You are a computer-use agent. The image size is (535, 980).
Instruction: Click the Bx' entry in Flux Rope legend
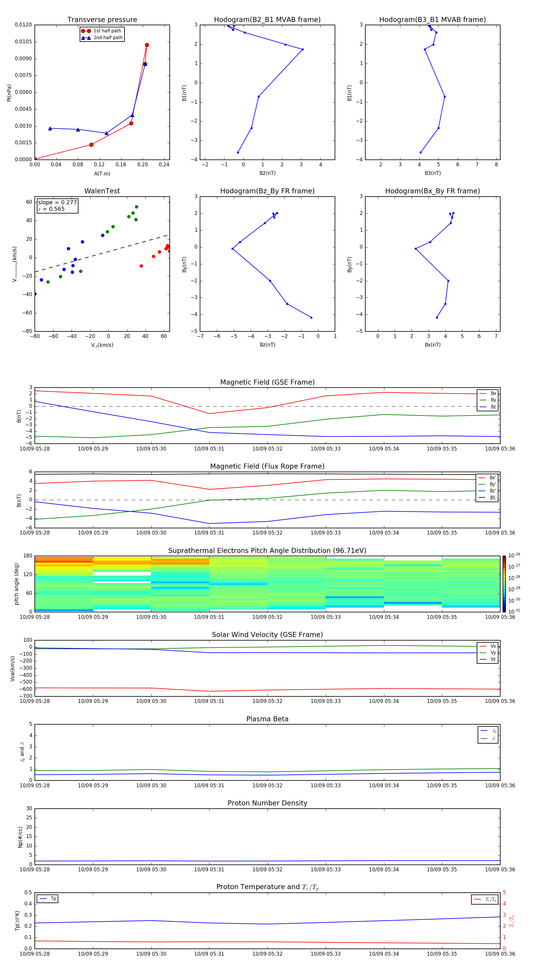pos(487,478)
